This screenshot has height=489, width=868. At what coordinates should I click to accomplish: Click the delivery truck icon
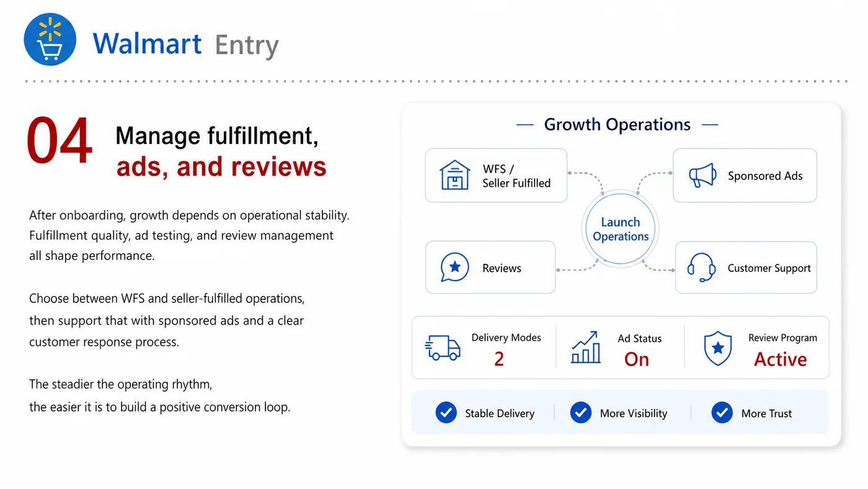pos(443,348)
